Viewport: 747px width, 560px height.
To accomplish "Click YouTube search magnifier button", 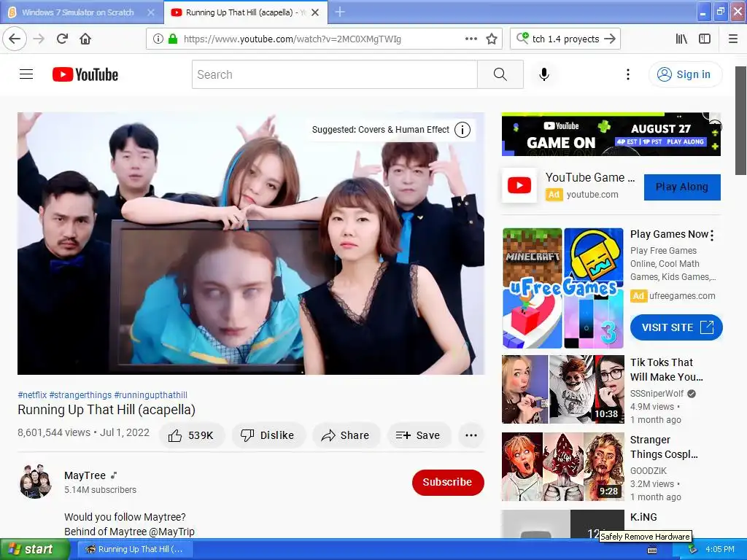I will tap(500, 74).
